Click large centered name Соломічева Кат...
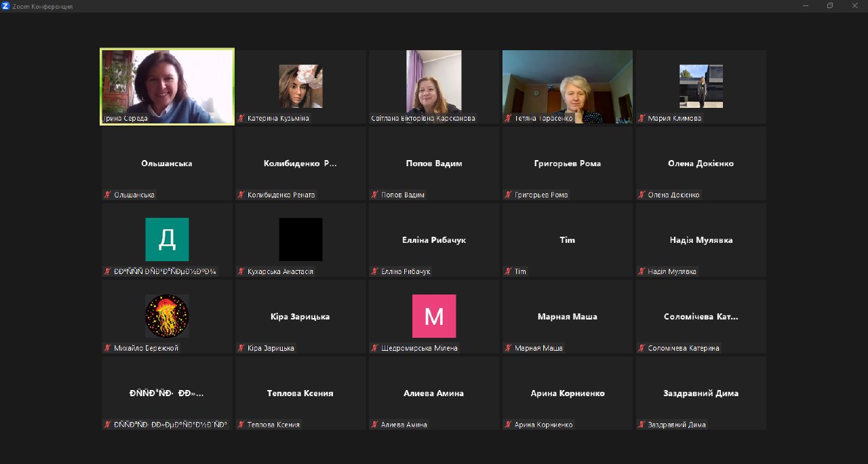 [701, 317]
